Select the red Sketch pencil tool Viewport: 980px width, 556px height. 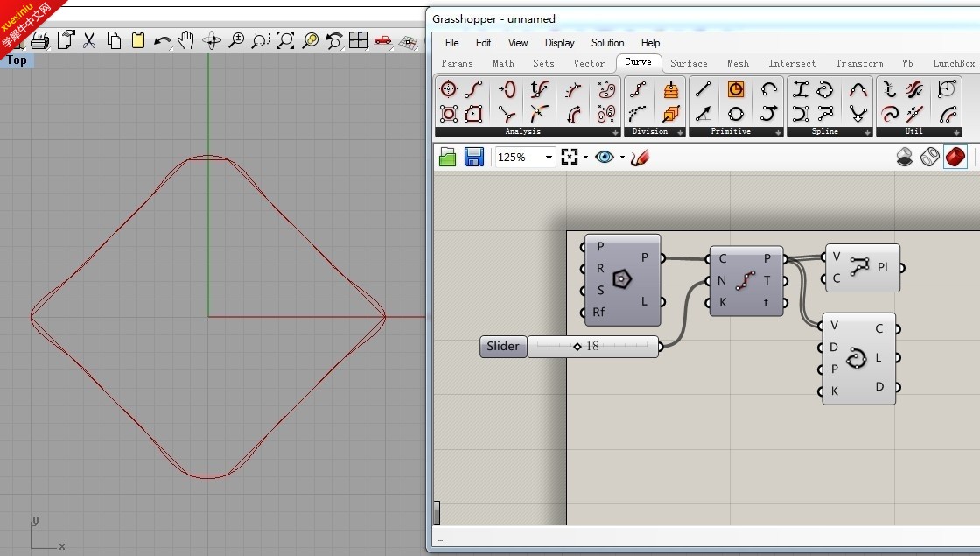(640, 158)
